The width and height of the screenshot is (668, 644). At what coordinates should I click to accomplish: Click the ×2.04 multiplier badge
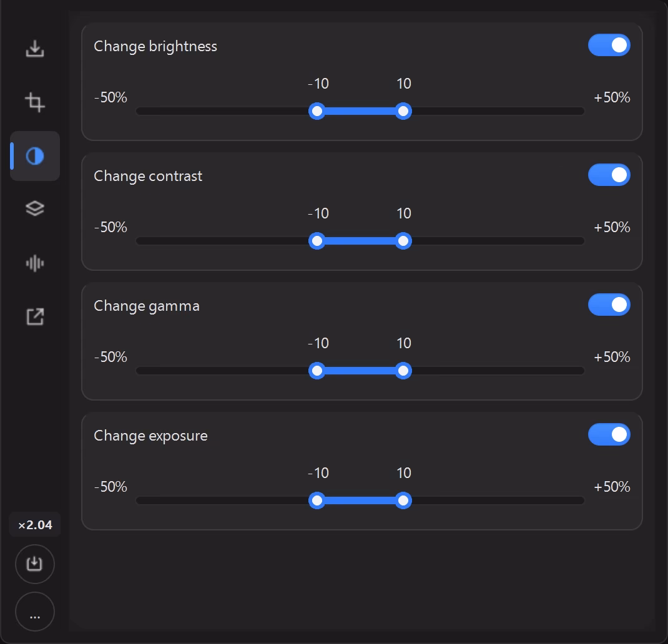35,525
